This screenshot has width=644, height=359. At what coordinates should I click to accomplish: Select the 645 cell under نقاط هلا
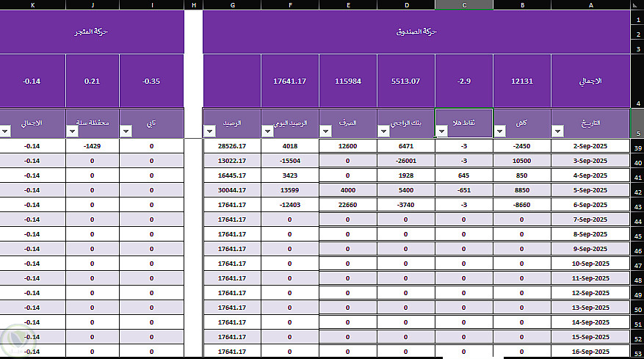pos(464,175)
